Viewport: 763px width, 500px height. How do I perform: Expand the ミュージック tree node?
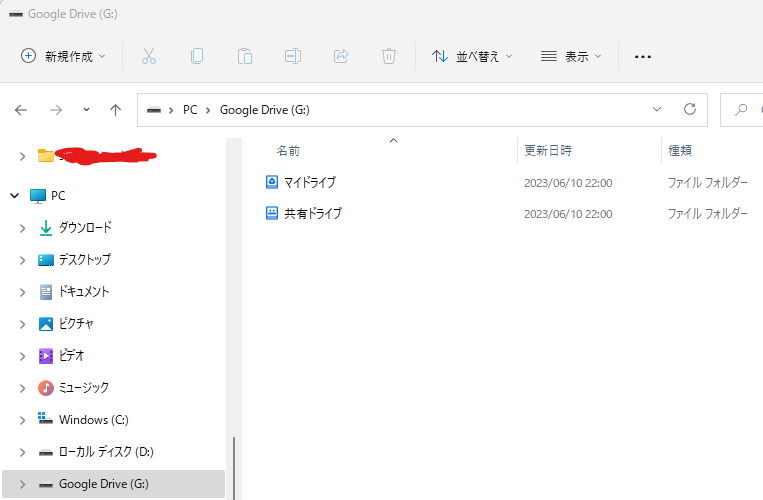(22, 388)
